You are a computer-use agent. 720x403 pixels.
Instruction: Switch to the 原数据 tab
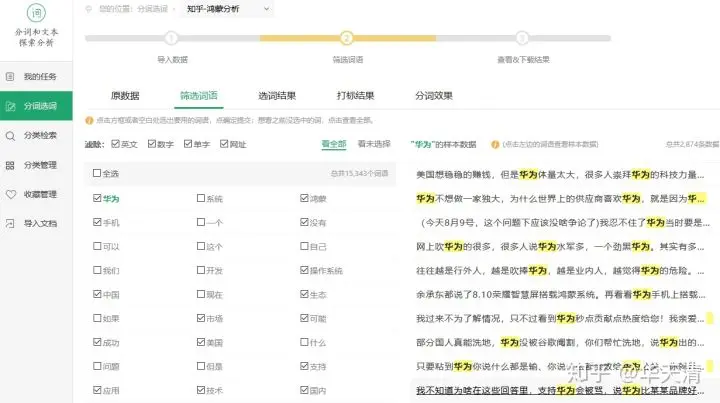[x=125, y=95]
